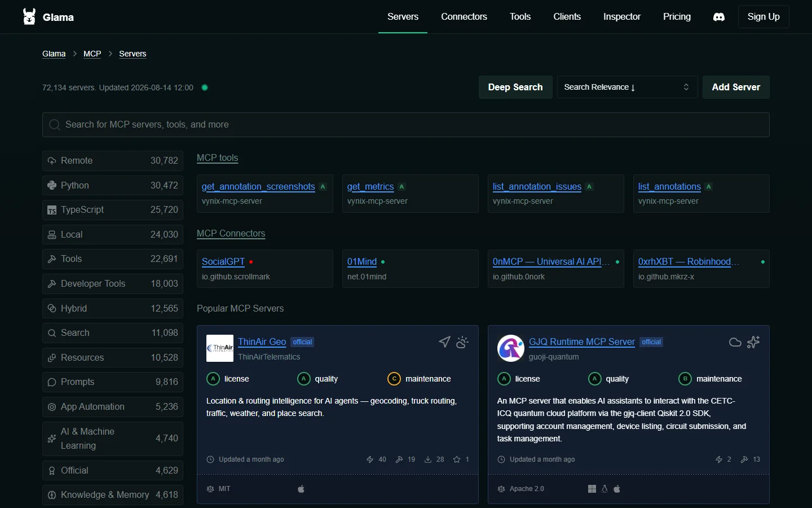This screenshot has height=508, width=812.
Task: Click the Apache 2.0 license label
Action: (x=527, y=489)
